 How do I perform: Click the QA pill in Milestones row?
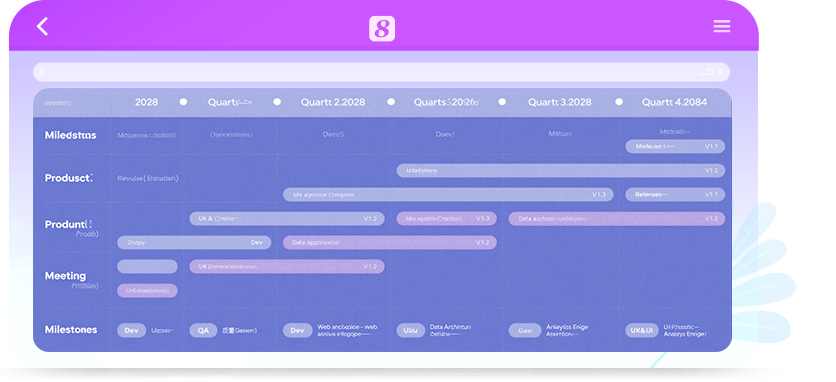(203, 330)
